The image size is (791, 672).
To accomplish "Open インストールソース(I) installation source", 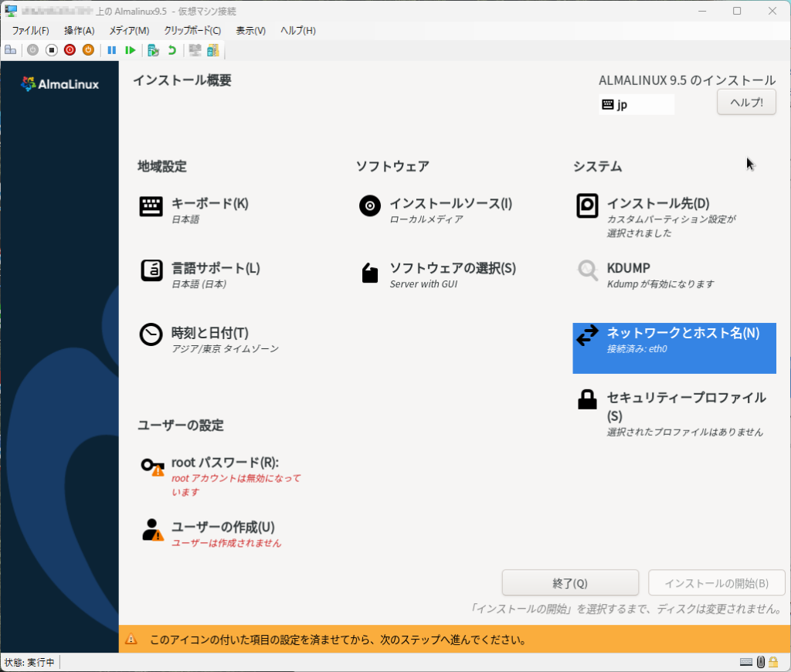I will pos(450,204).
